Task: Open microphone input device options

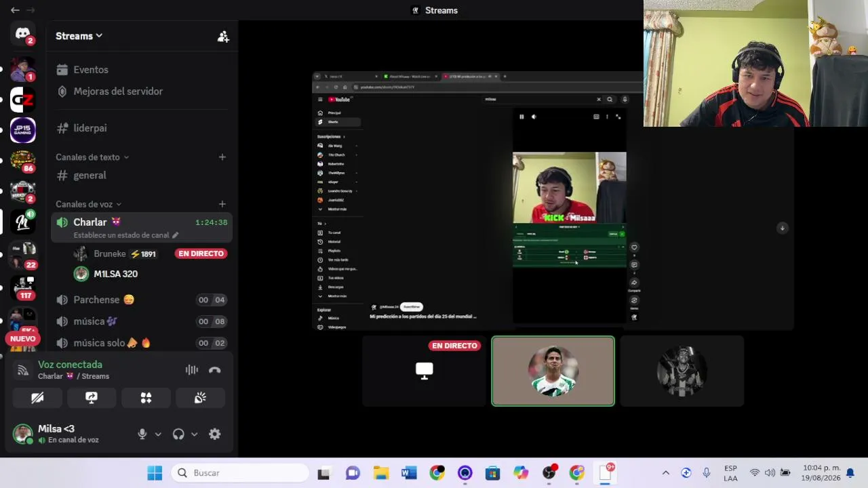Action: (158, 434)
